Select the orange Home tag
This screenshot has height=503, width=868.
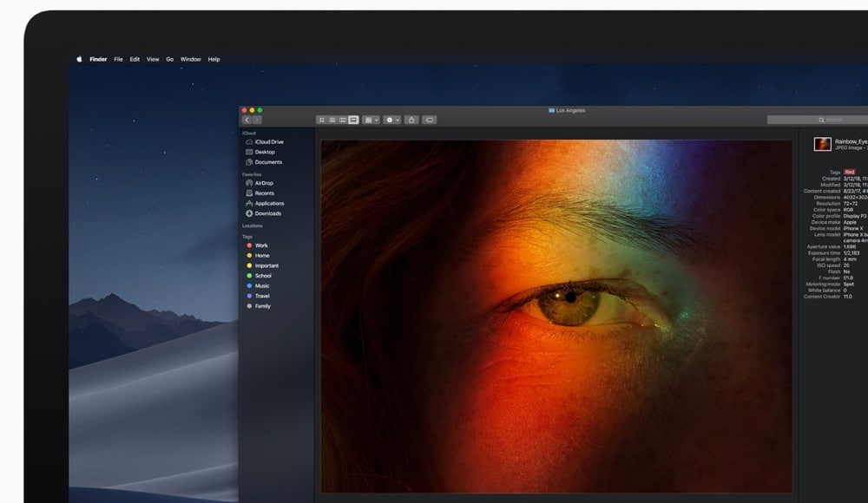click(x=258, y=256)
